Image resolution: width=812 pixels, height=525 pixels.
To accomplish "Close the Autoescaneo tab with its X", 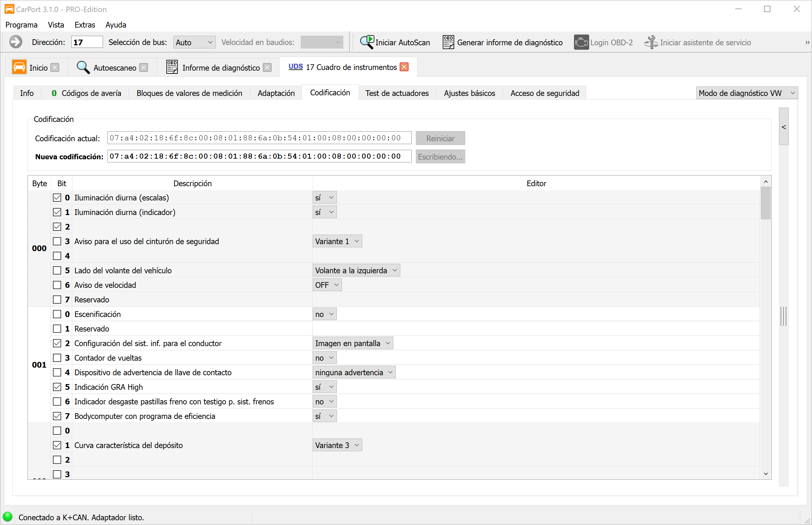I will 144,68.
